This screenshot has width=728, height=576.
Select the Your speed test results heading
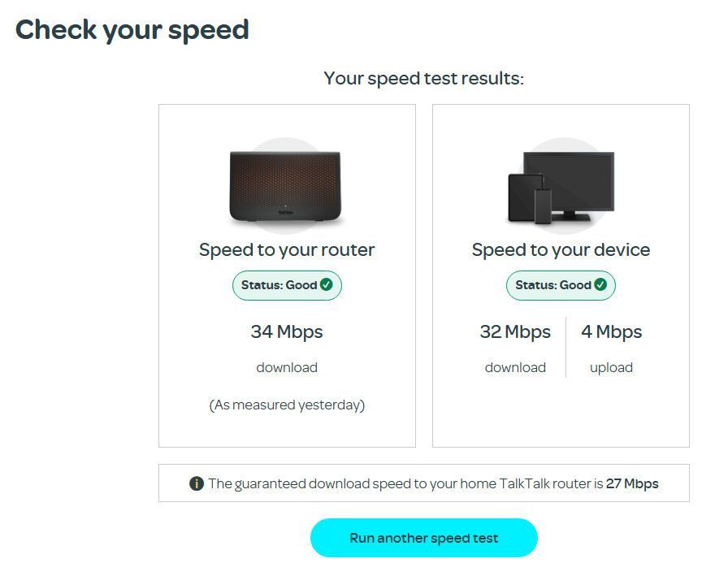423,78
